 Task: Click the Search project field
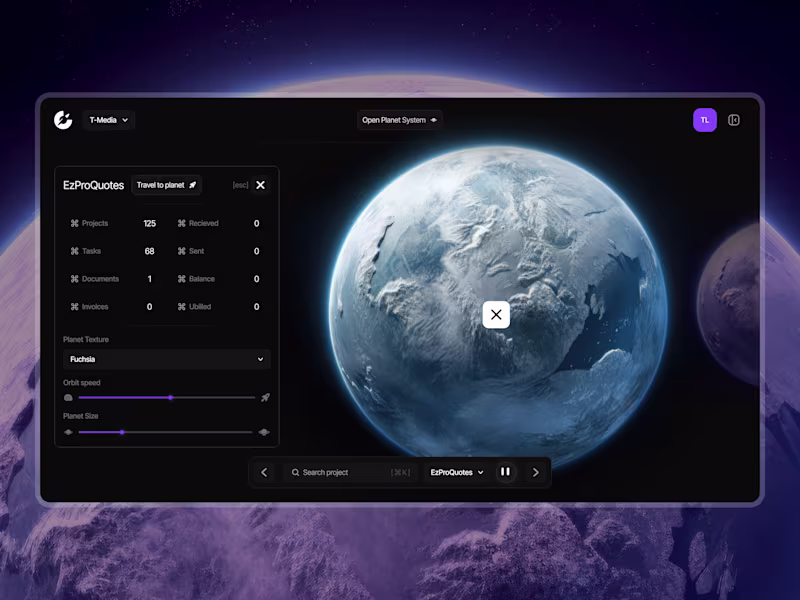tap(351, 472)
